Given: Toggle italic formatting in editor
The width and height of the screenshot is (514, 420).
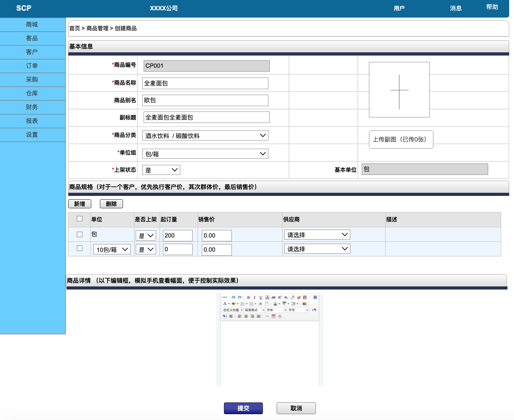Looking at the screenshot, I should [x=255, y=297].
